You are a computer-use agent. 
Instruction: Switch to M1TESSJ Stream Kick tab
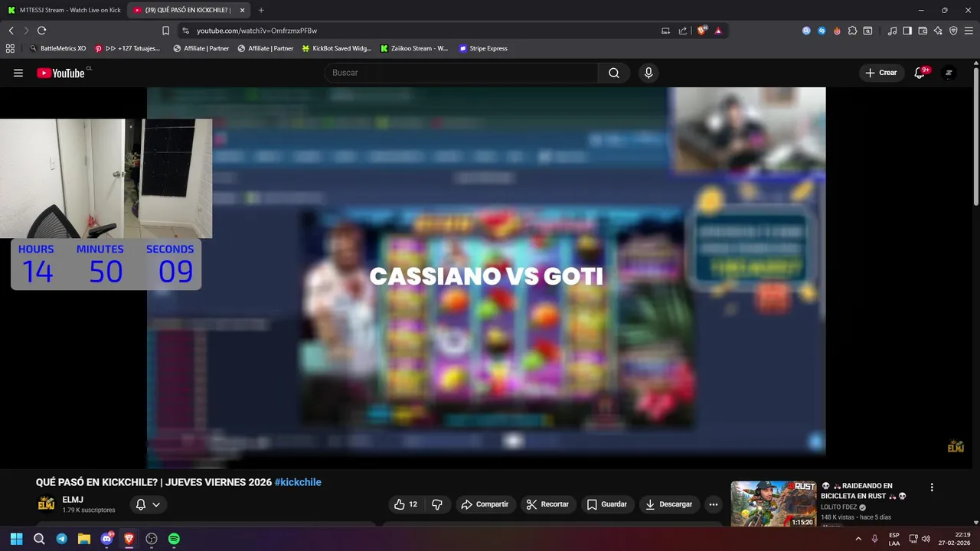(64, 10)
